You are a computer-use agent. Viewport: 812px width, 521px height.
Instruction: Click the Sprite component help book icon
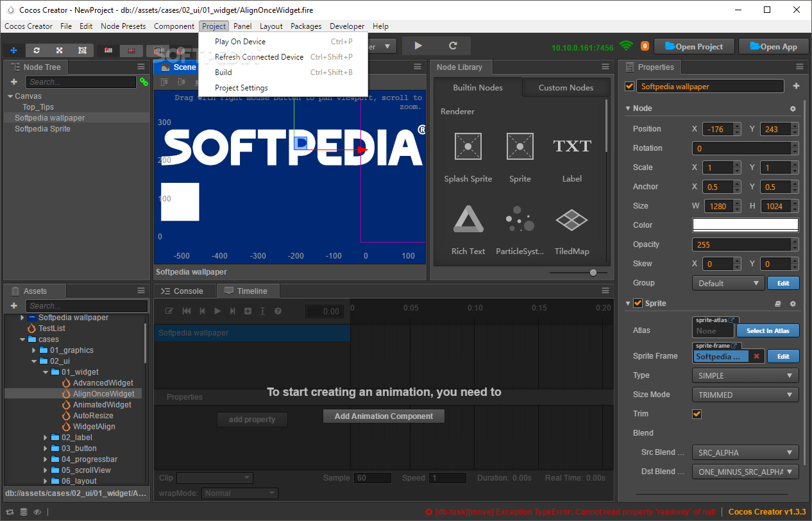point(778,304)
